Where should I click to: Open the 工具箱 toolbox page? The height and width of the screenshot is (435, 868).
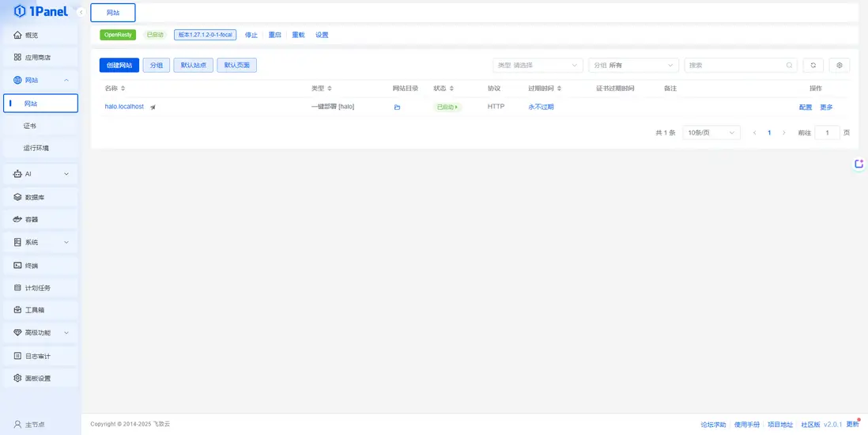pyautogui.click(x=40, y=310)
